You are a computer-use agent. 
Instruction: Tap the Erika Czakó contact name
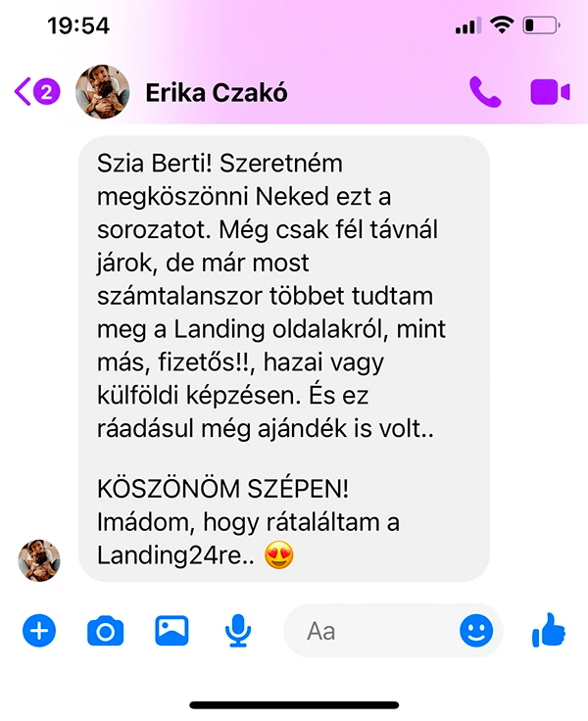point(217,92)
